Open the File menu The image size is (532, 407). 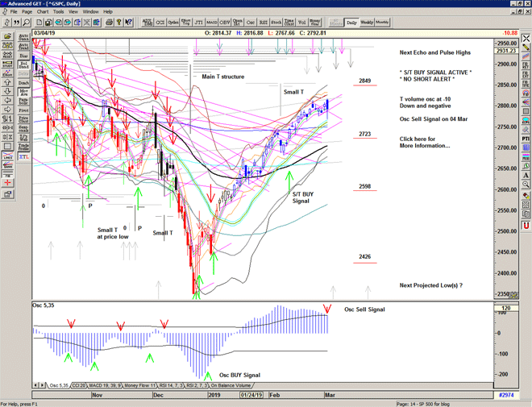tap(14, 12)
